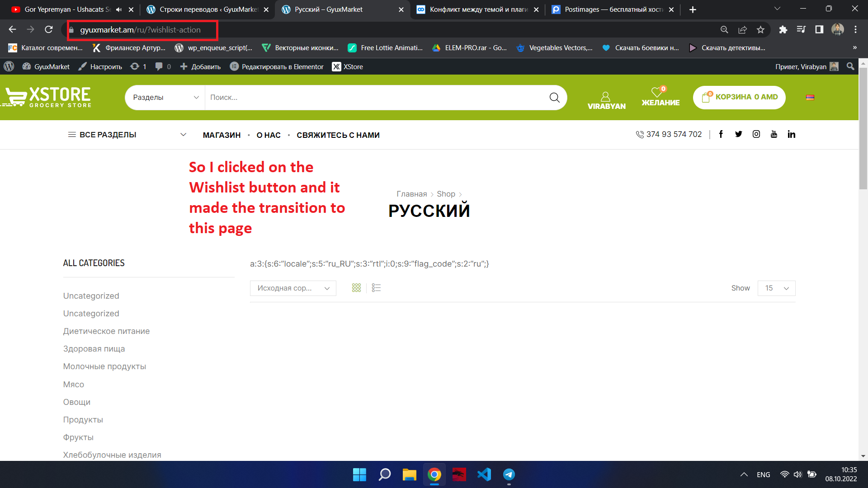Image resolution: width=868 pixels, height=488 pixels.
Task: Click the Facebook social icon
Action: point(721,134)
